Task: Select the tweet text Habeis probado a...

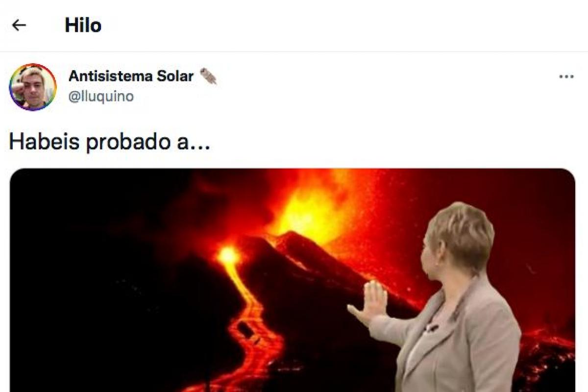Action: pos(110,142)
